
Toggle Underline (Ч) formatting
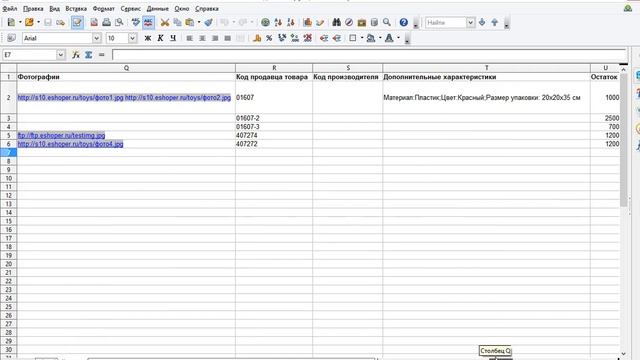tap(173, 38)
